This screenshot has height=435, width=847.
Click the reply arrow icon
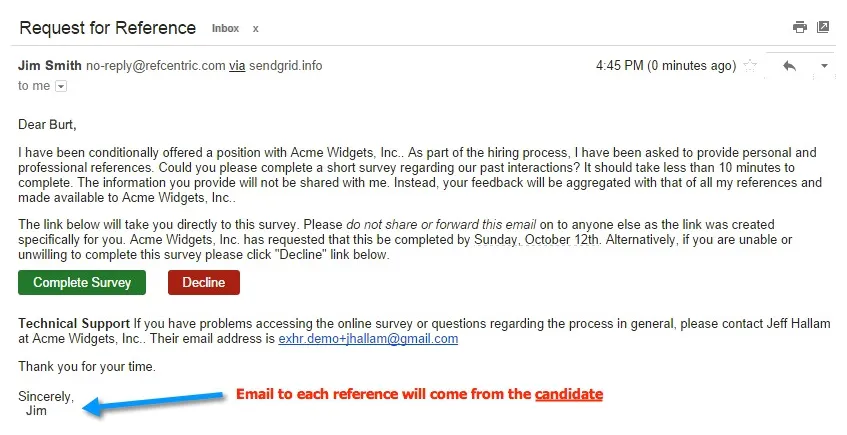(x=789, y=66)
